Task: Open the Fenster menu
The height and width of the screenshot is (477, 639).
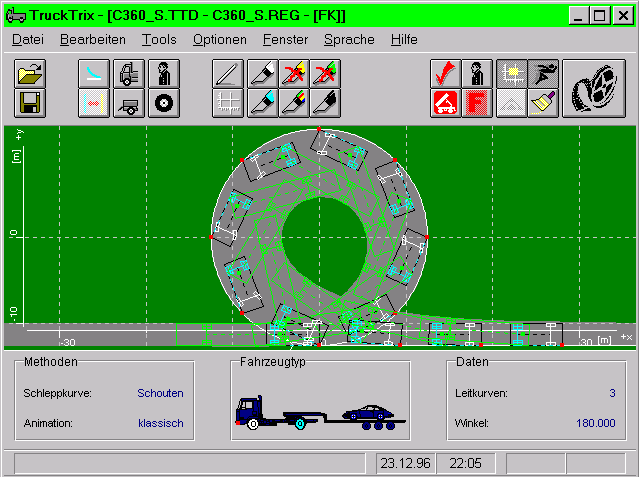Action: (285, 40)
